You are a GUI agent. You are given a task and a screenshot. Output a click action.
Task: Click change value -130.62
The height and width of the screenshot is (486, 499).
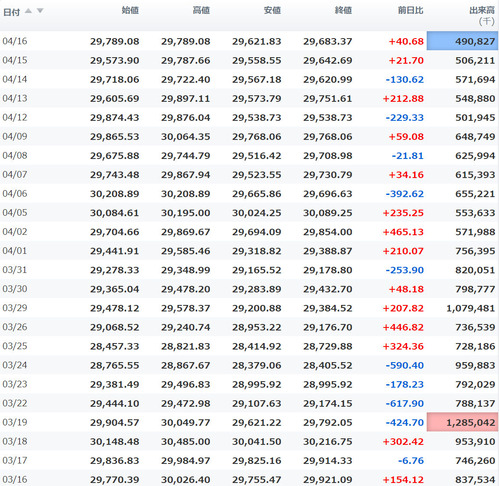click(404, 79)
